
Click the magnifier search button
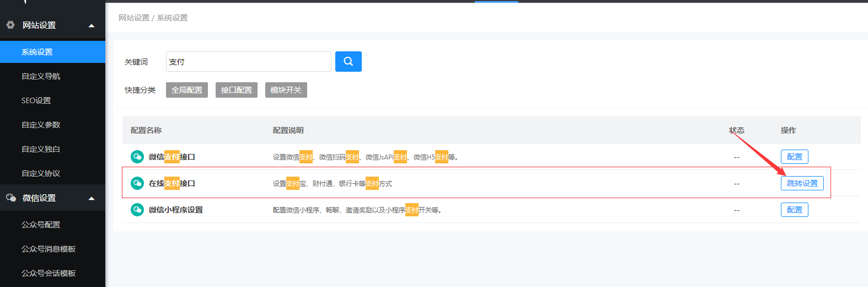point(348,61)
